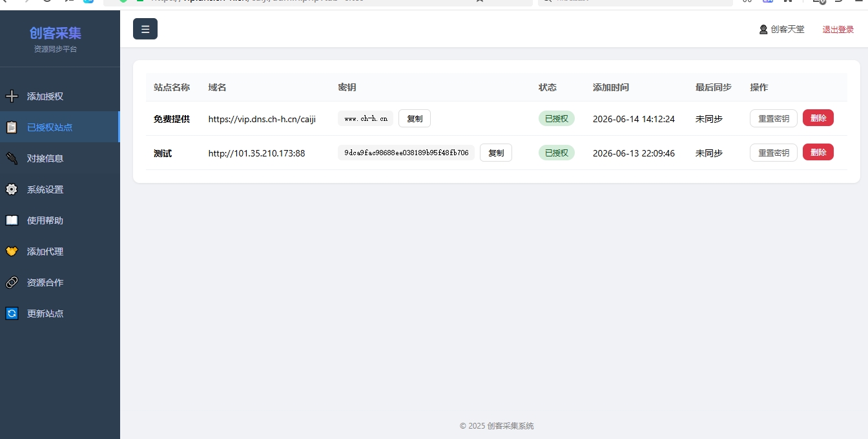
Task: Open 资源合作 in the sidebar
Action: [x=60, y=283]
